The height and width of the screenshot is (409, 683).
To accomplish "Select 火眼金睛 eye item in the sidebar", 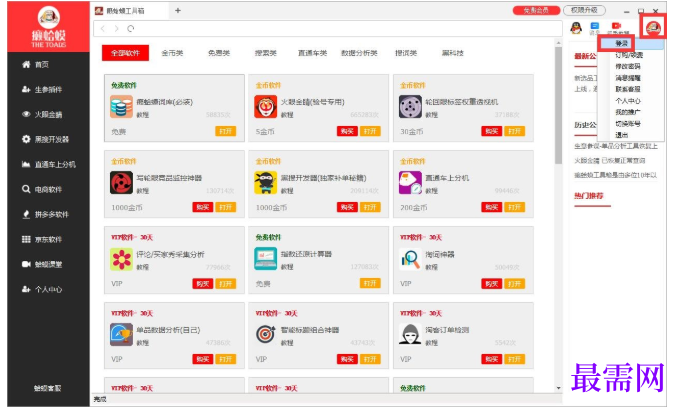I will pos(42,115).
